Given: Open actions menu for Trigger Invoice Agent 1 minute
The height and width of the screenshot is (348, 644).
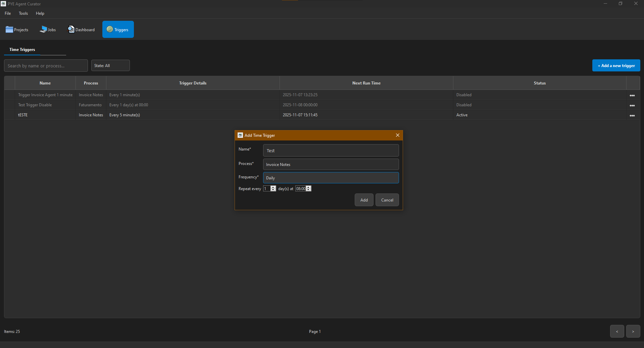Looking at the screenshot, I should (632, 95).
